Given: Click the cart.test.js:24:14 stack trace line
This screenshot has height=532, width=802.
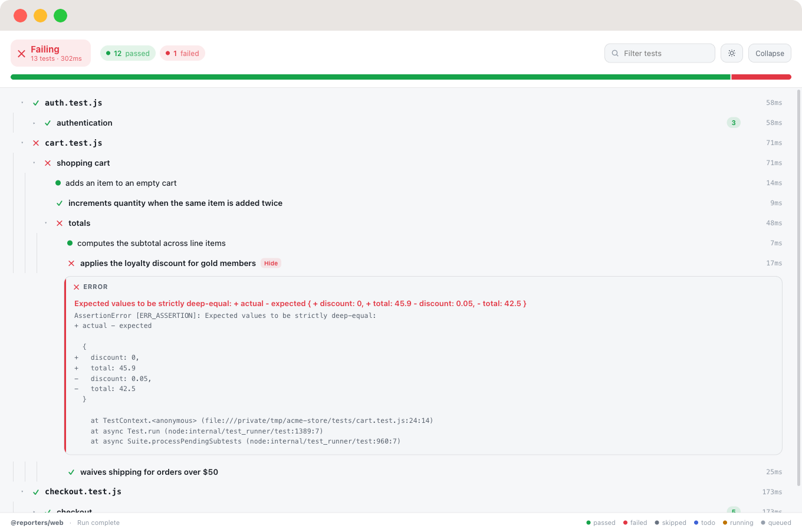Looking at the screenshot, I should coord(262,421).
